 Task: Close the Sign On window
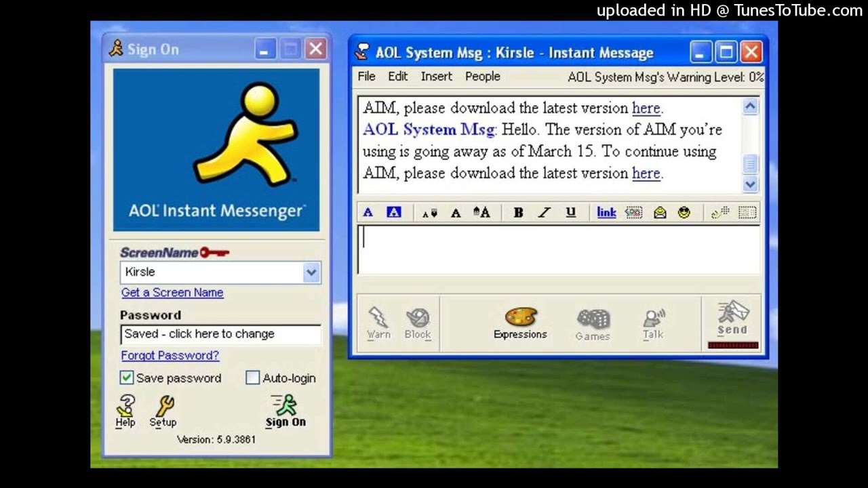point(315,49)
